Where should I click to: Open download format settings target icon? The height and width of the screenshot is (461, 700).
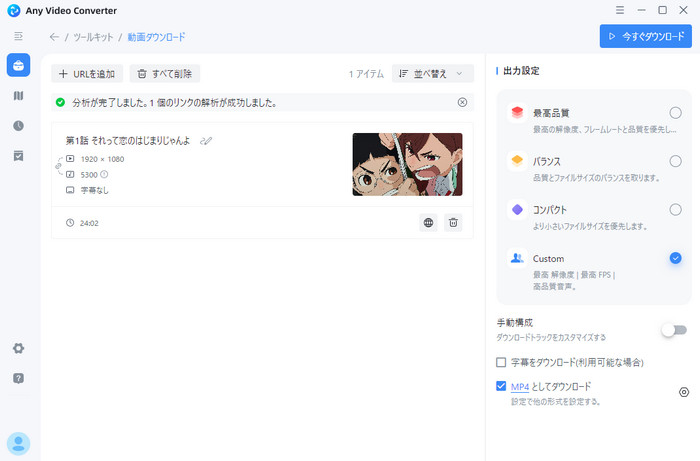pos(684,392)
